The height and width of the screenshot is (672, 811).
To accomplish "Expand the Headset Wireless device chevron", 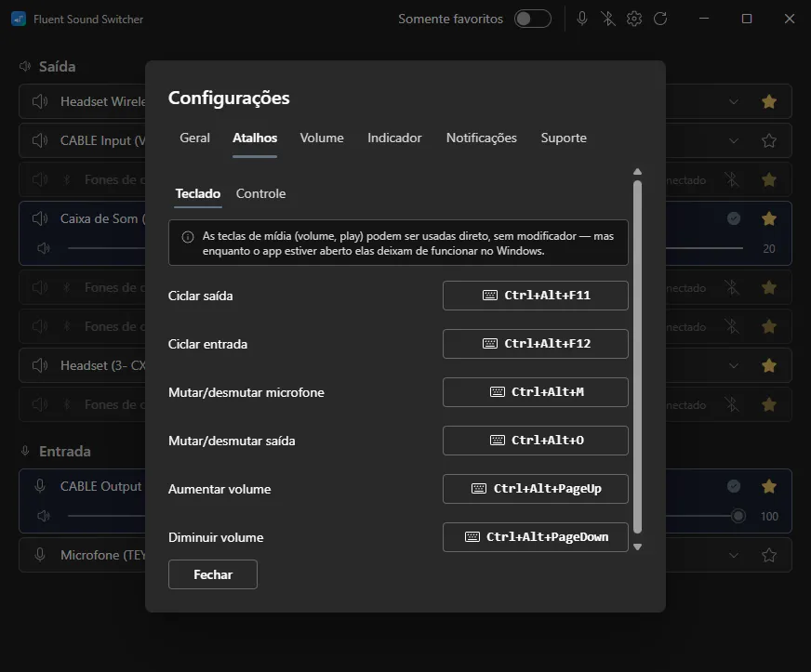I will 734,102.
